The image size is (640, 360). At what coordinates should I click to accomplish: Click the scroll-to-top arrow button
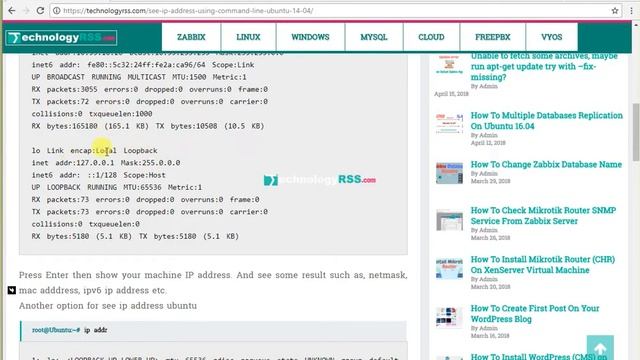[x=600, y=348]
